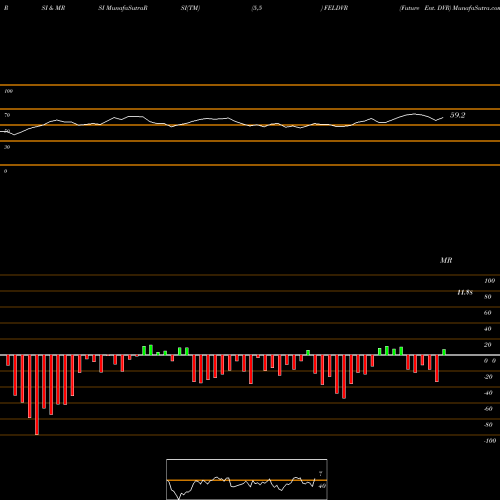
Task: Click the RSI value 59.2 label
Action: click(x=457, y=115)
